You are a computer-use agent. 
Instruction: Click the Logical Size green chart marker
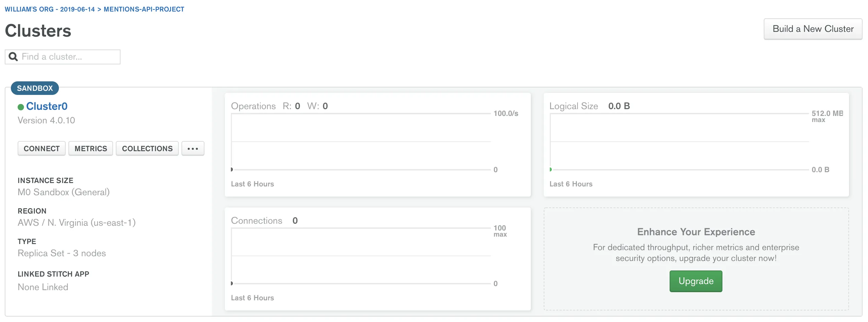click(551, 169)
